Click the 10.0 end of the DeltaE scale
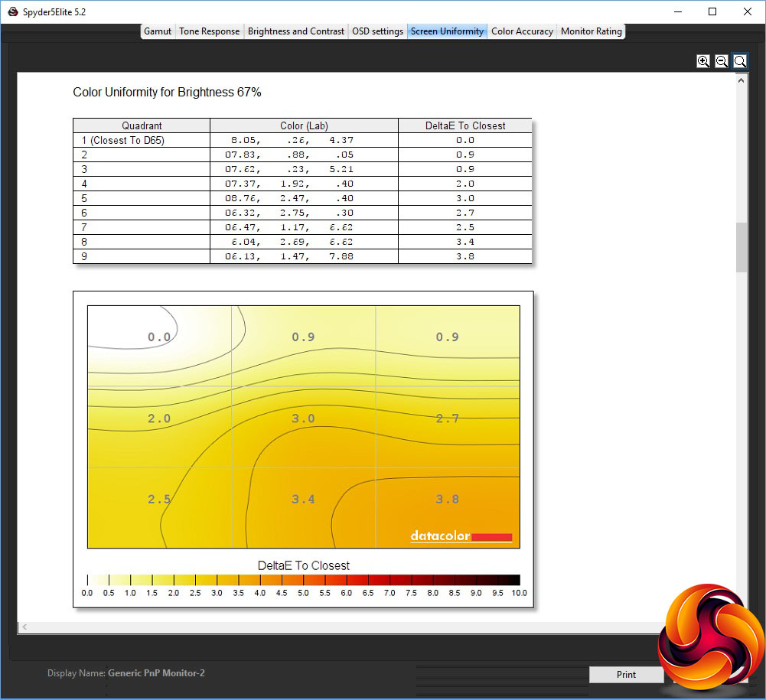The height and width of the screenshot is (700, 766). click(x=519, y=593)
